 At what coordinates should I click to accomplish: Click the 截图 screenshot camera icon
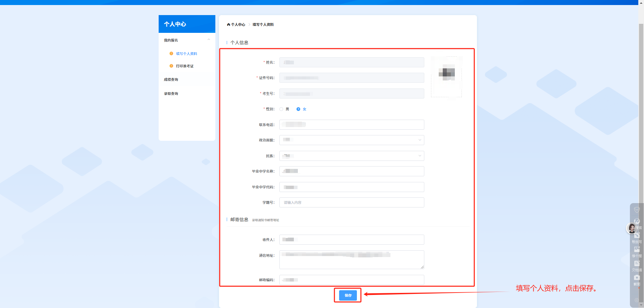[637, 278]
